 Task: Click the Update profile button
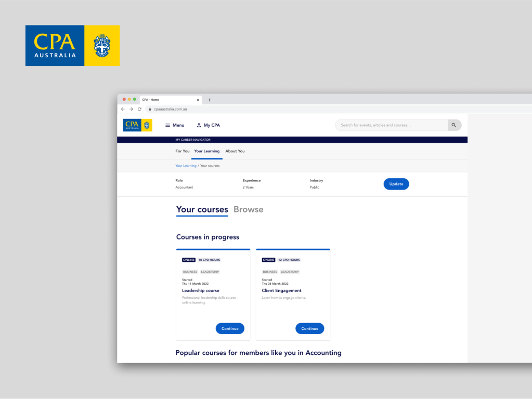tap(396, 184)
